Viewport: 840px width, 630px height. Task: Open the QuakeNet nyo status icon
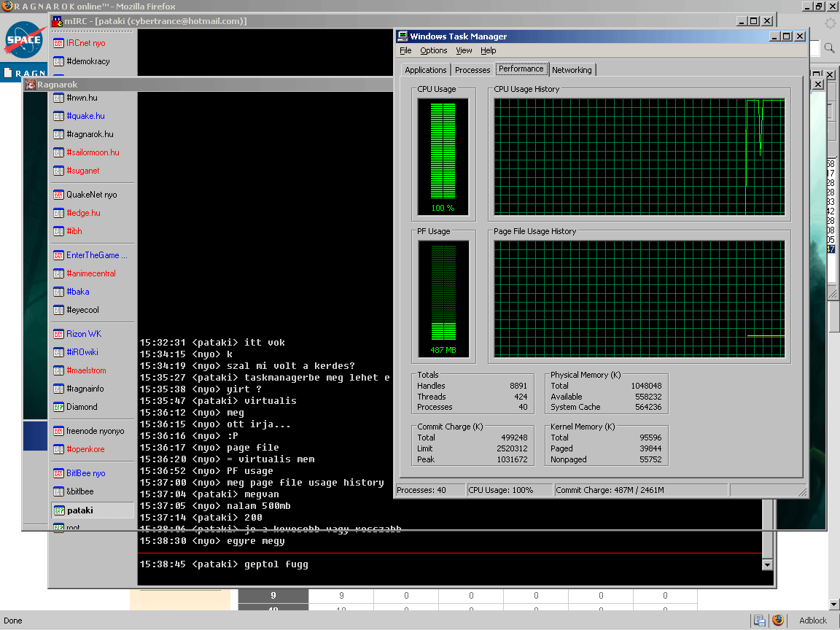58,195
